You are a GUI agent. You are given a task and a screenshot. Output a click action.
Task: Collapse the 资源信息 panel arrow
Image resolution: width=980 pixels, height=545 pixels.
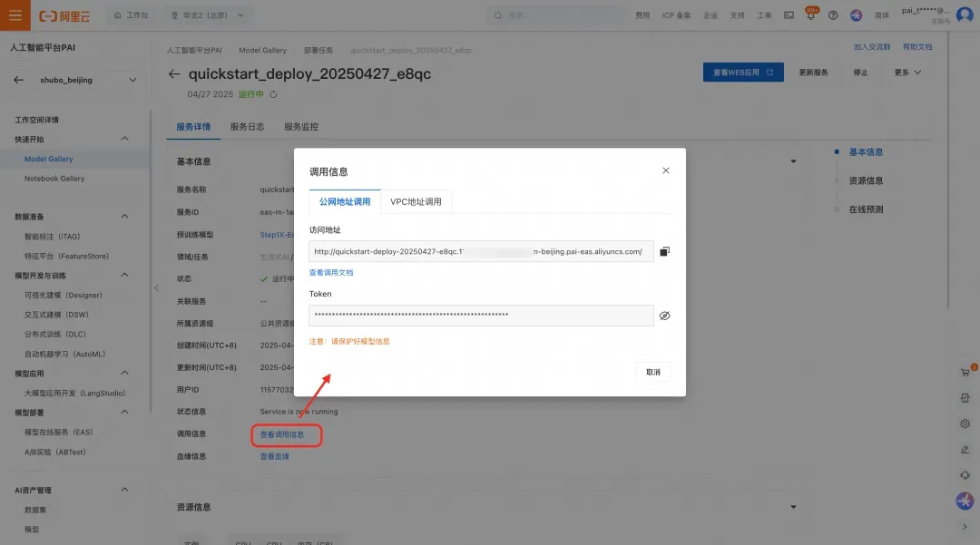[x=793, y=507]
